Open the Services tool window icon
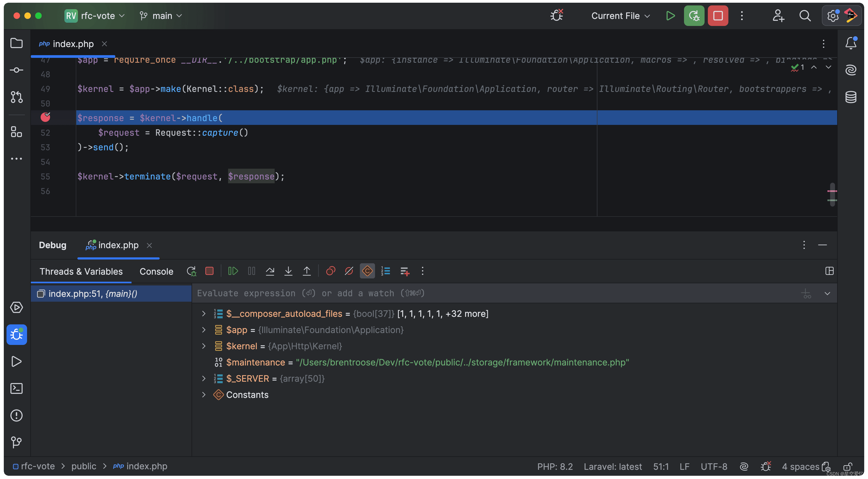 click(16, 307)
